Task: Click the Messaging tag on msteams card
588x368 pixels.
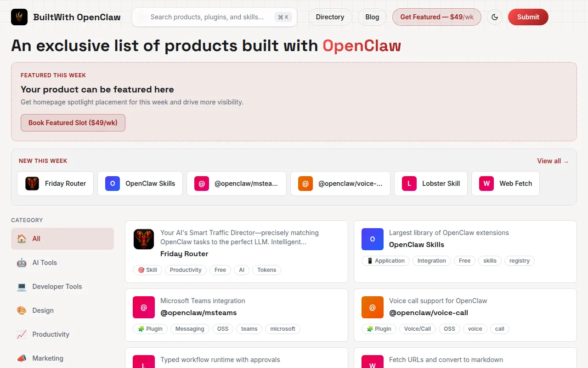Action: tap(190, 329)
